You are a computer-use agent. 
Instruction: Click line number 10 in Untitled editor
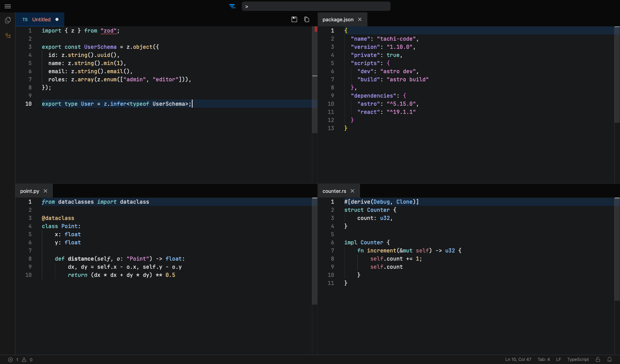pyautogui.click(x=29, y=104)
